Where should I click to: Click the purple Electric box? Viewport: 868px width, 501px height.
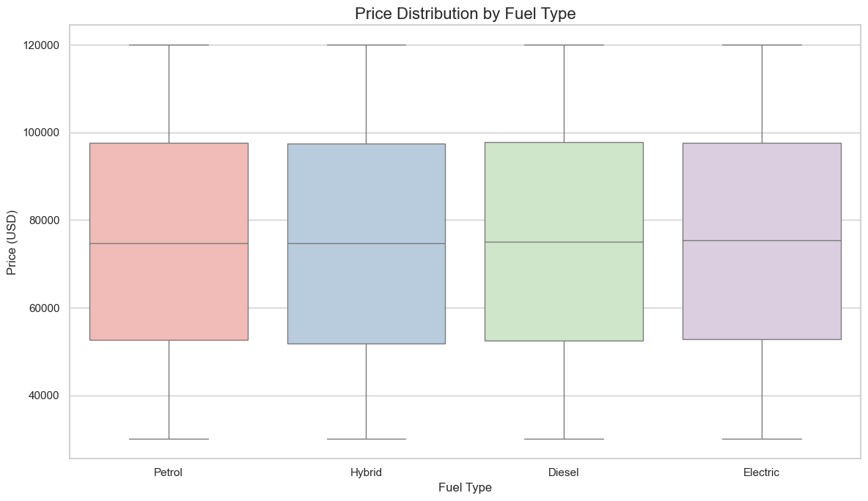[x=761, y=293]
